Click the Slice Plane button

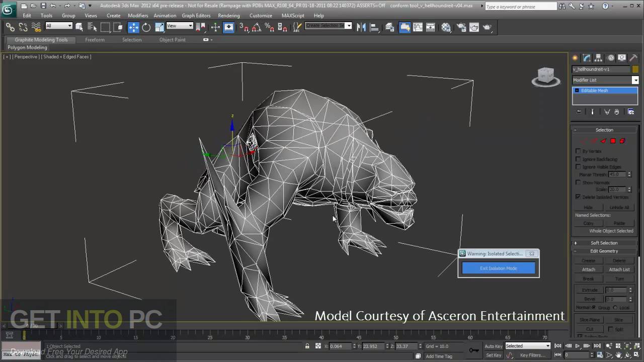pyautogui.click(x=590, y=320)
